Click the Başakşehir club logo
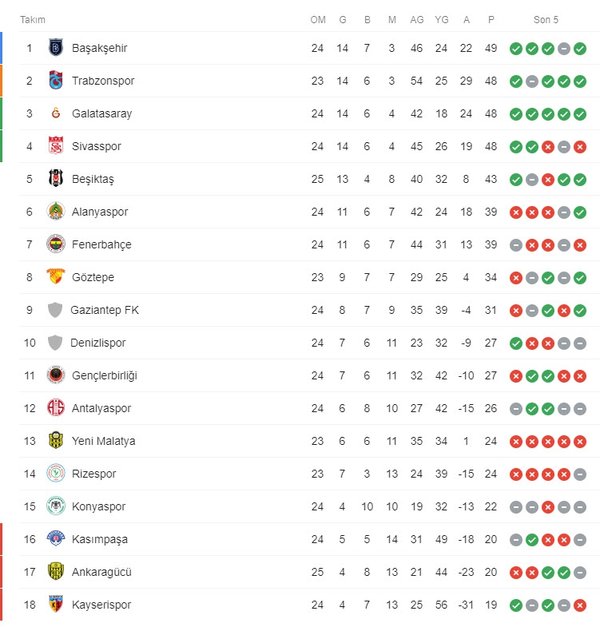The width and height of the screenshot is (600, 627). tap(55, 48)
